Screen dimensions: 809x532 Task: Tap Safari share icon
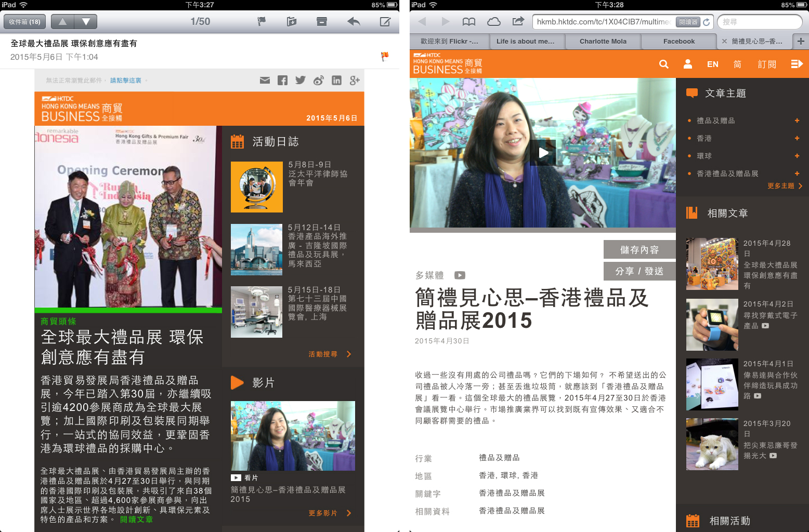point(518,21)
